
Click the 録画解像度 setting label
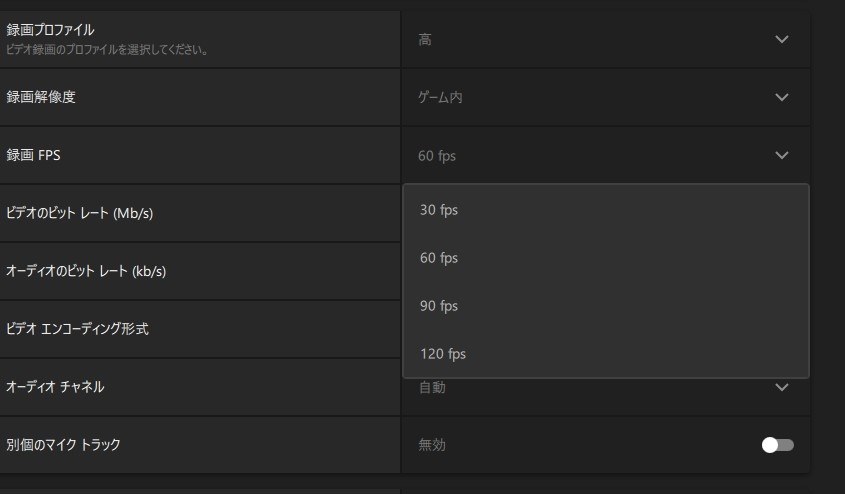pos(41,97)
